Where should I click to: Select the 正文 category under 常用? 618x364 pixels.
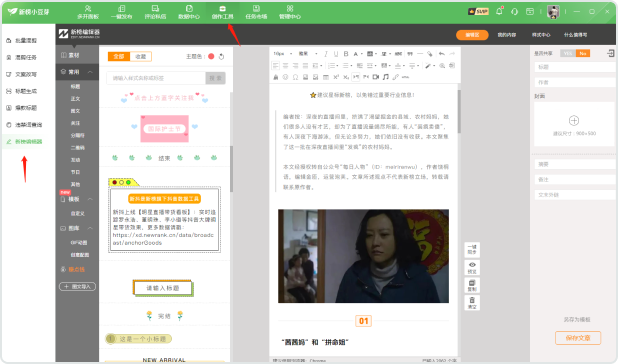[75, 98]
